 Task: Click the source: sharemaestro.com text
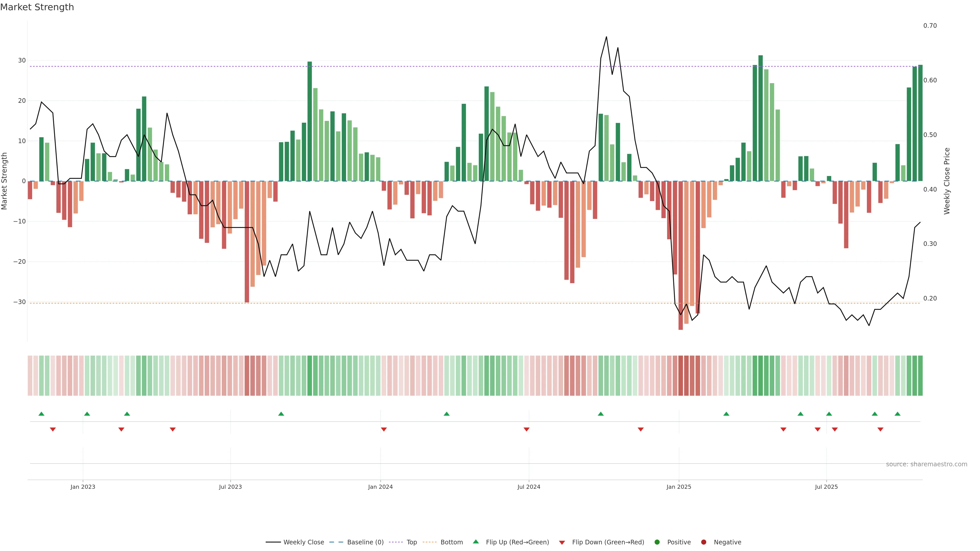pos(926,464)
